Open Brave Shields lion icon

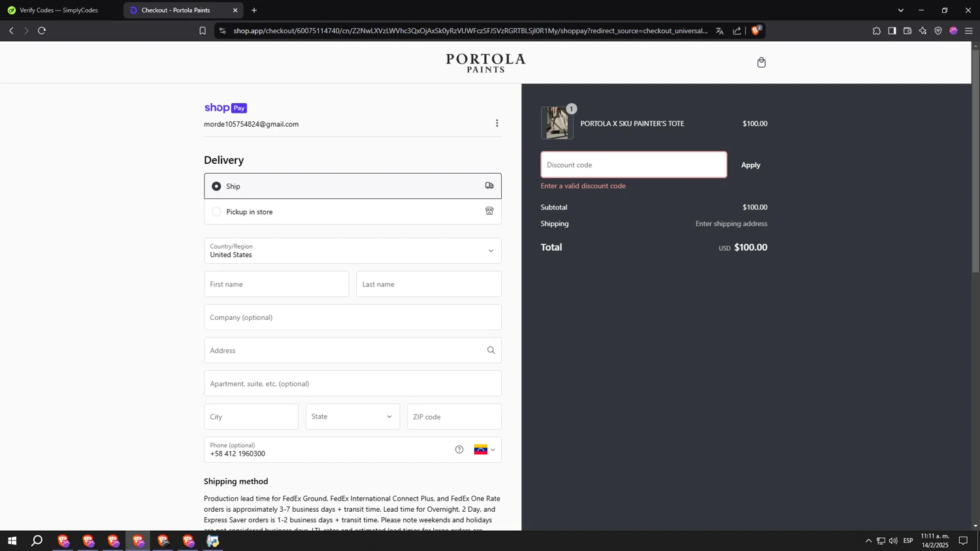coord(756,31)
